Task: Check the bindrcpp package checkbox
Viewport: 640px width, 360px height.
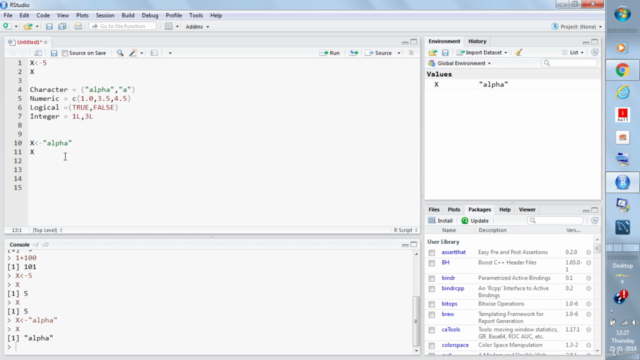Action: [x=431, y=289]
